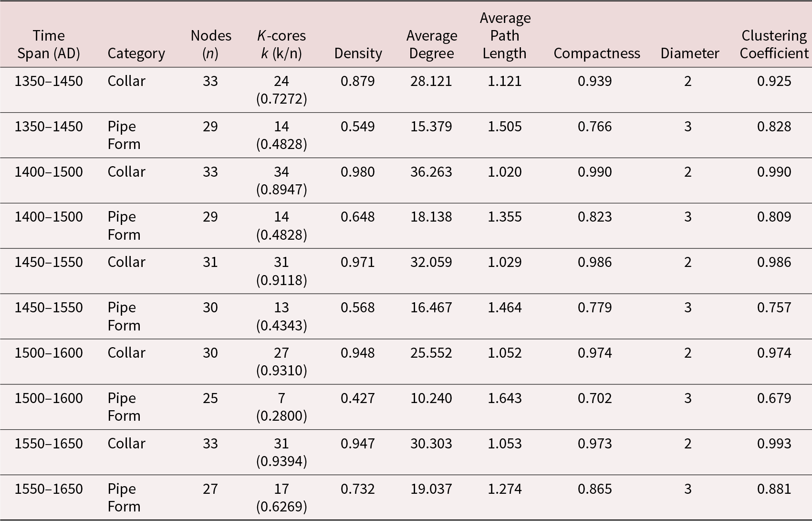Click the Density column header

pos(358,53)
